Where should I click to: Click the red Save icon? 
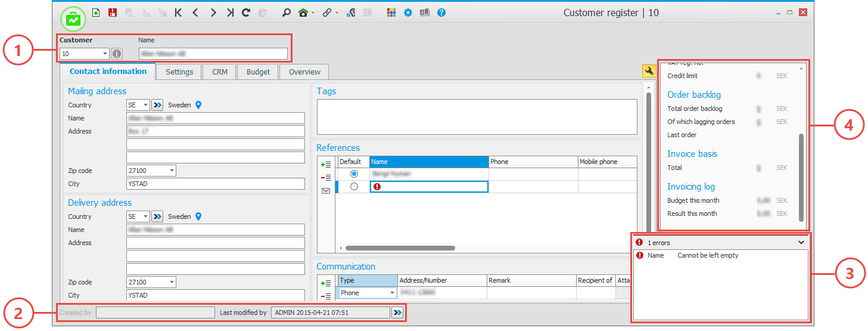[x=113, y=13]
